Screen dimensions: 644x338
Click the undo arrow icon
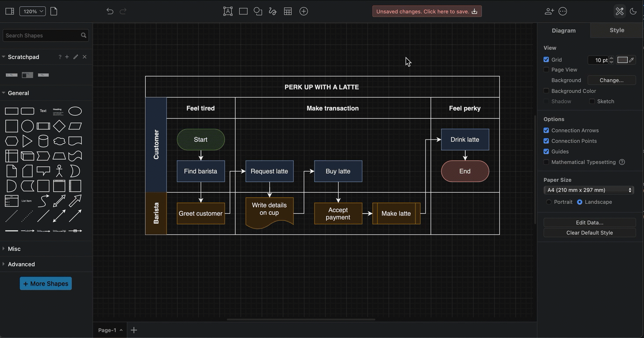click(110, 11)
